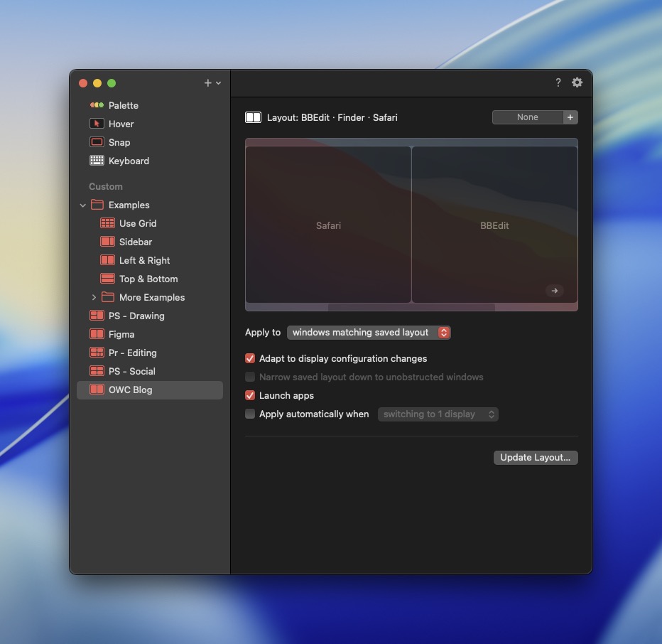Screen dimensions: 662x644
Task: Open the settings gear icon
Action: (577, 82)
